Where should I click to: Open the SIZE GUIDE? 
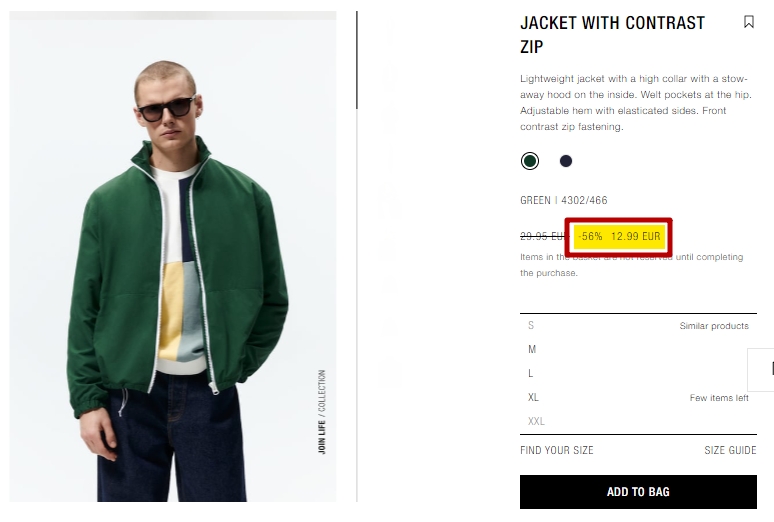coord(730,450)
